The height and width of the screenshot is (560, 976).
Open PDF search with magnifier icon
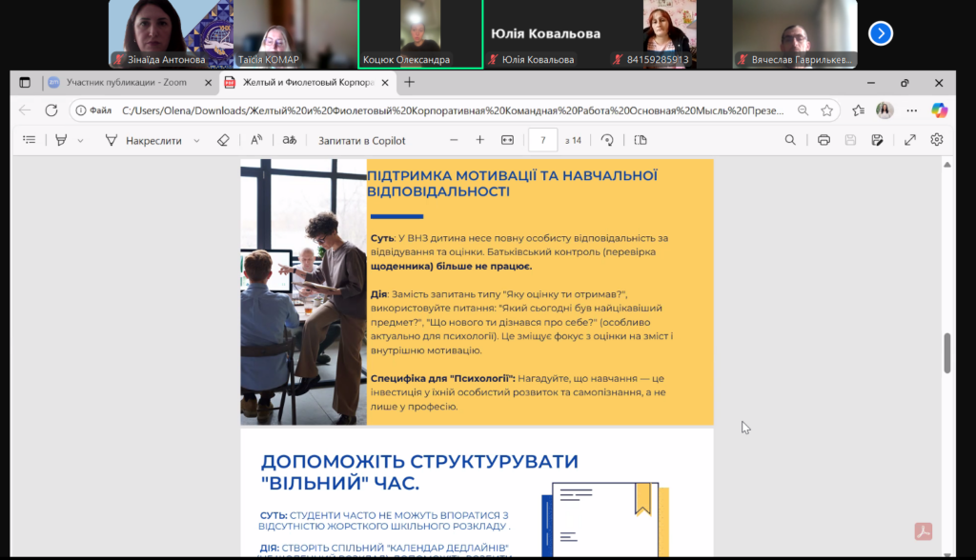click(790, 140)
